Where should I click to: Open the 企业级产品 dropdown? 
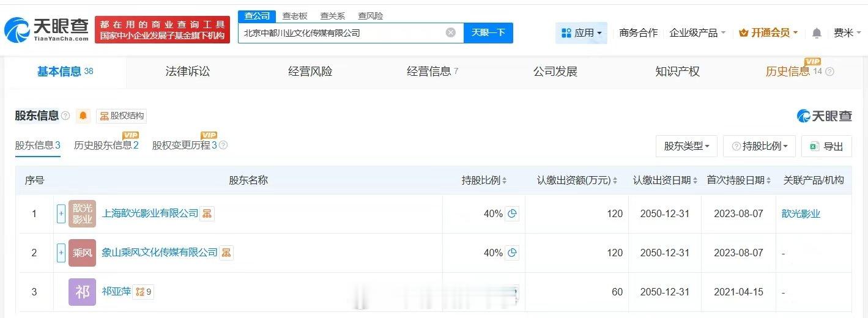pyautogui.click(x=697, y=33)
